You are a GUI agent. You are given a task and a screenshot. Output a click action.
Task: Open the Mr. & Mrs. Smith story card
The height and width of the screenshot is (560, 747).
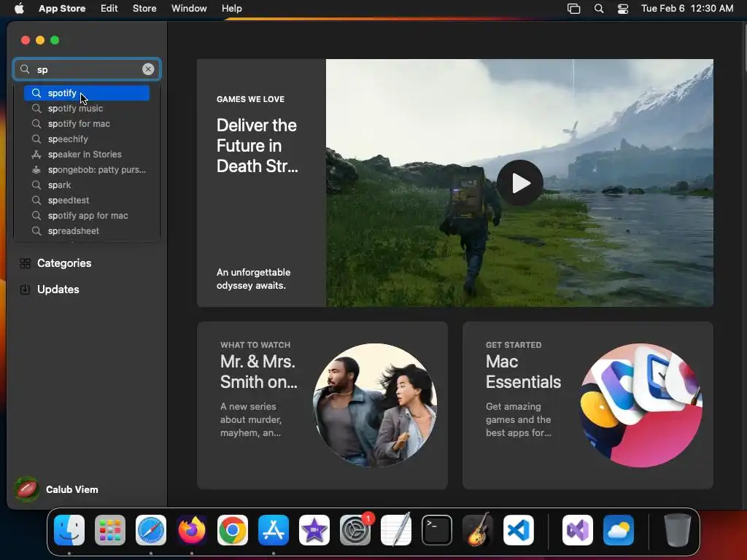point(322,405)
